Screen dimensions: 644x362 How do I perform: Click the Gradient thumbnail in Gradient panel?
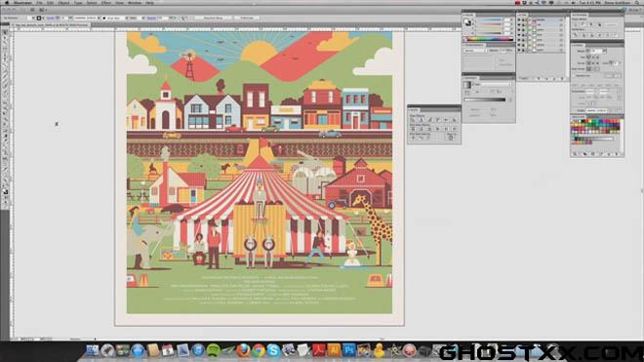point(467,85)
